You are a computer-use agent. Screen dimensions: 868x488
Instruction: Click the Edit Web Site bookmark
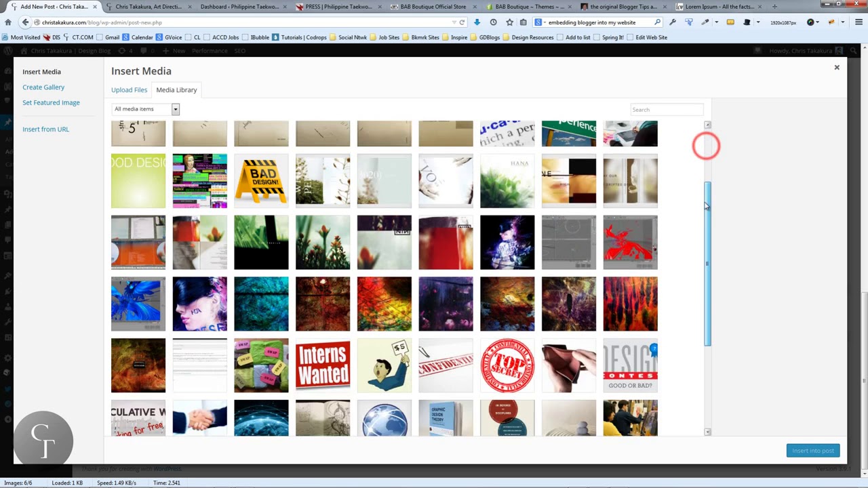pos(647,37)
